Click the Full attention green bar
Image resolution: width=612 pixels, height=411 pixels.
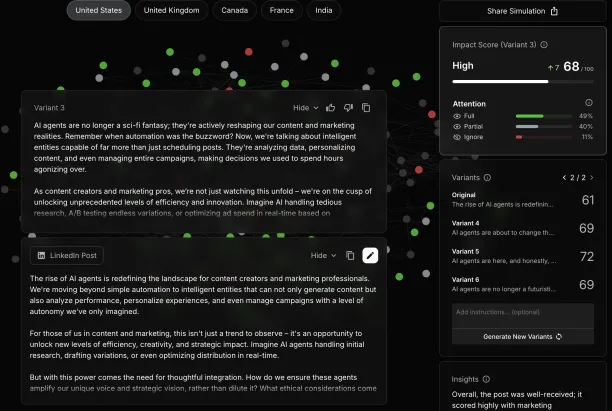point(529,116)
